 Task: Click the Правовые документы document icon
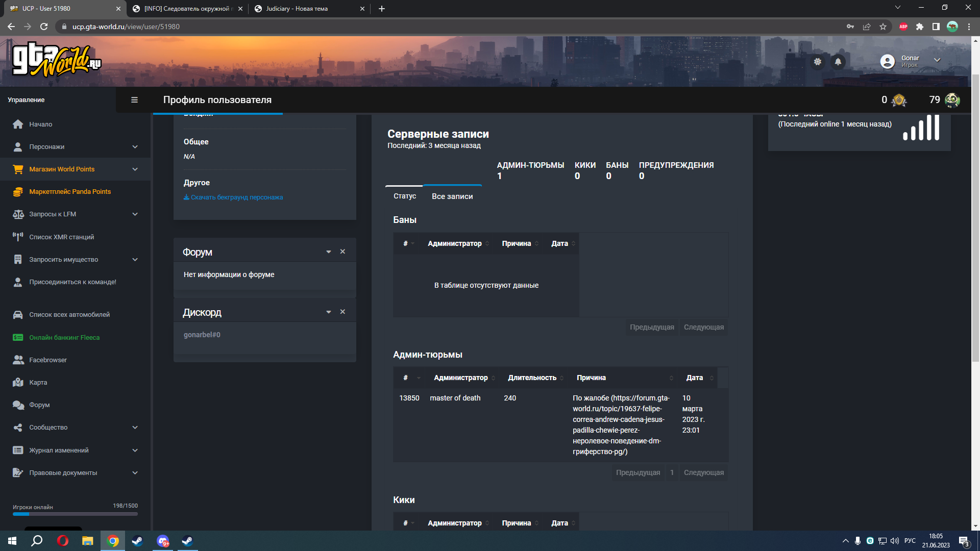18,473
